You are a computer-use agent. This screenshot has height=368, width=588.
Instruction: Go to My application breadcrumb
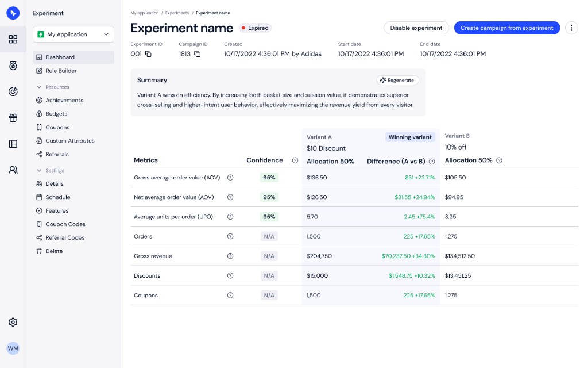pyautogui.click(x=144, y=13)
